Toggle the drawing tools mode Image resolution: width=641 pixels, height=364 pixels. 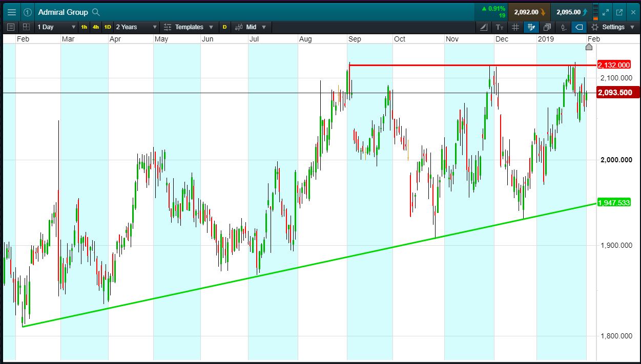531,27
